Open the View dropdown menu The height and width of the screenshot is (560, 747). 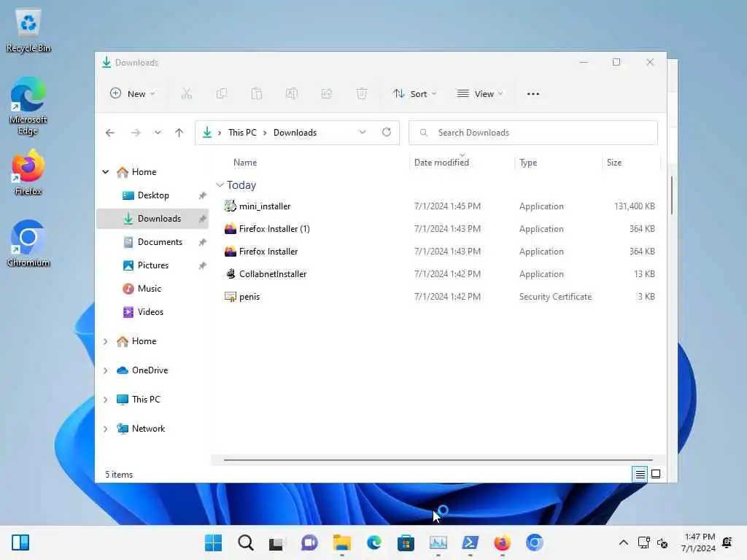click(x=480, y=94)
